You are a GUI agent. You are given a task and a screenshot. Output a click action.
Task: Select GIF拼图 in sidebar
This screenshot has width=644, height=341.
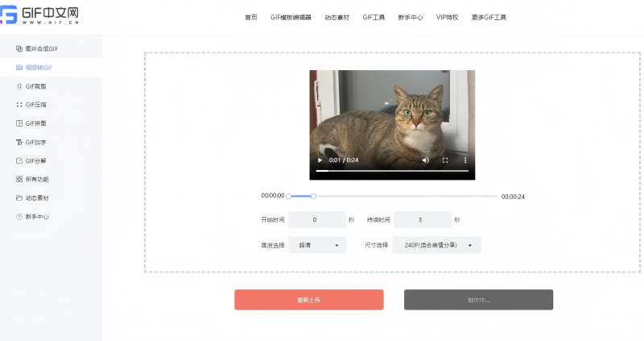tap(51, 123)
